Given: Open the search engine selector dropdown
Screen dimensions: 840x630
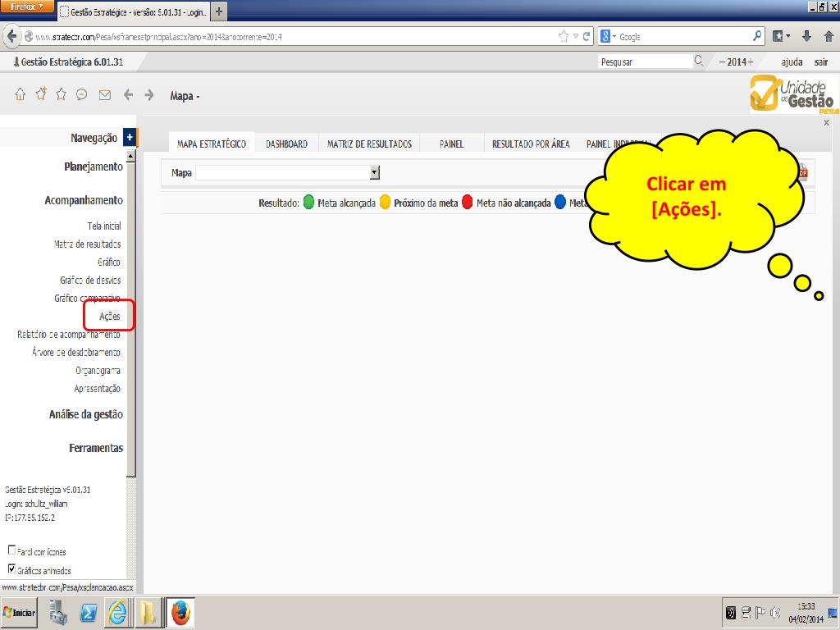Looking at the screenshot, I should pos(608,36).
